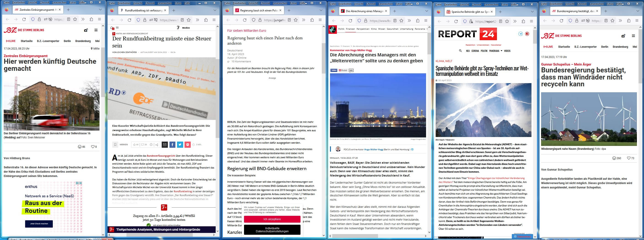Viewport: 644px width, 240px height.
Task: Click vertical scrollbar in Report24 window
Action: [535, 37]
